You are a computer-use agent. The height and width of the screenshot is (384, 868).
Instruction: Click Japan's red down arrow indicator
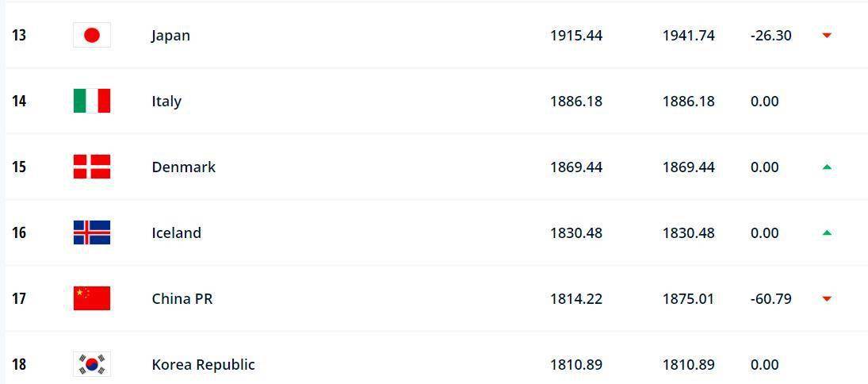point(827,36)
